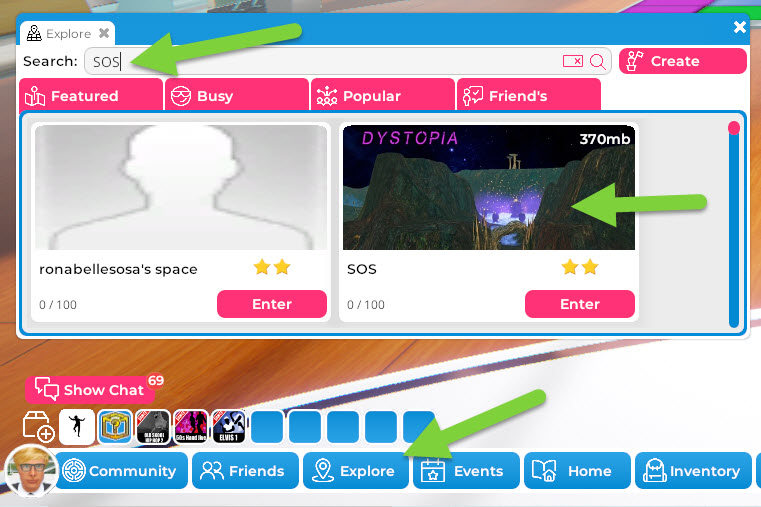This screenshot has width=761, height=507.
Task: Close the Explore tab
Action: click(x=104, y=33)
